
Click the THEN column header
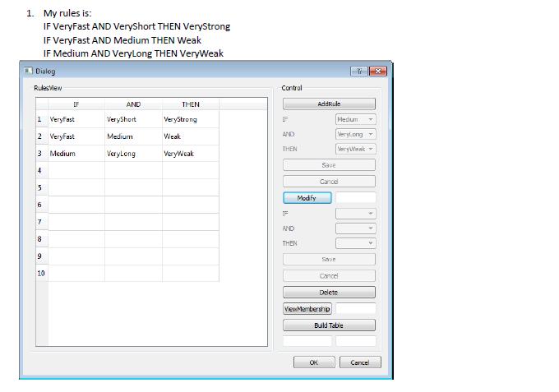click(x=190, y=104)
